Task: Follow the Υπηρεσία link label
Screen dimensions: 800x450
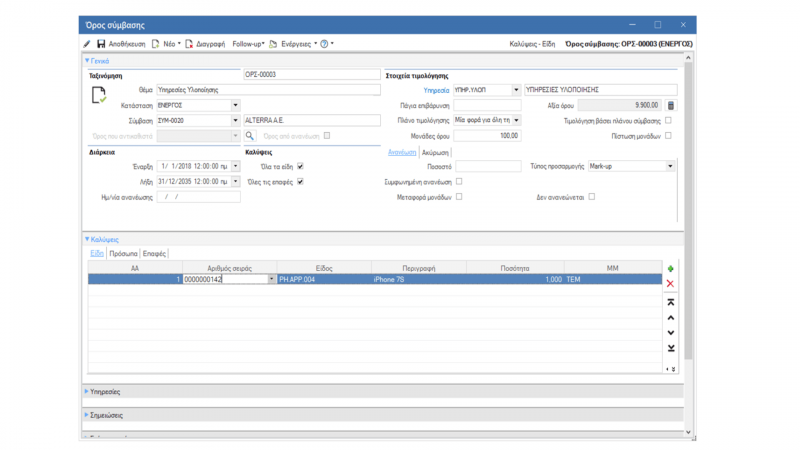Action: [436, 90]
